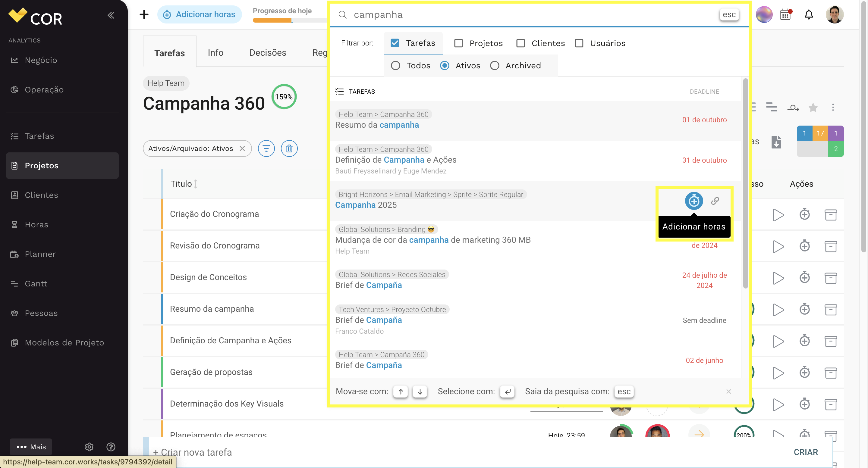The image size is (868, 468).
Task: Add hours on Geração de propostas row
Action: point(805,372)
